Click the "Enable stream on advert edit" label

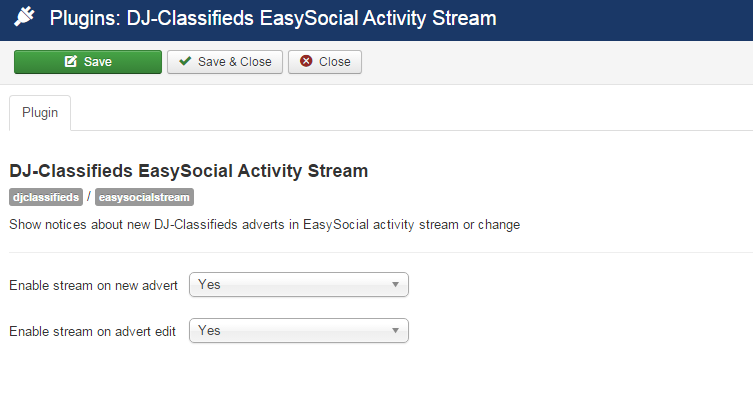[93, 331]
